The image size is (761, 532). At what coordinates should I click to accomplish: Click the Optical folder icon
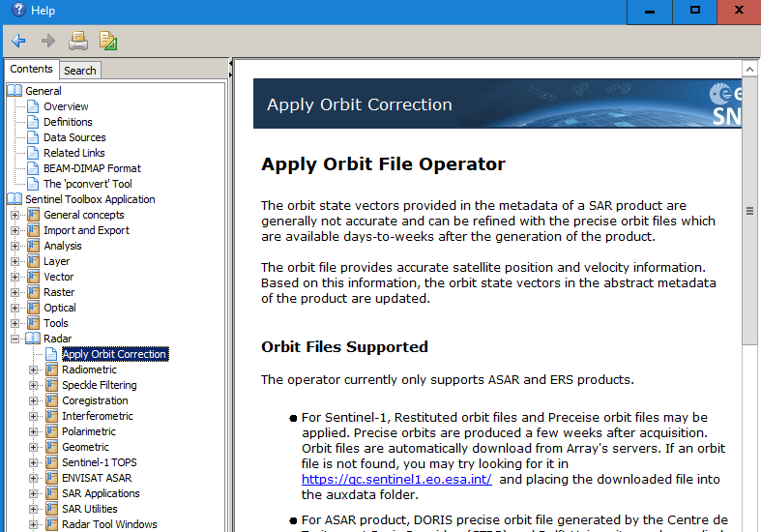[x=34, y=308]
